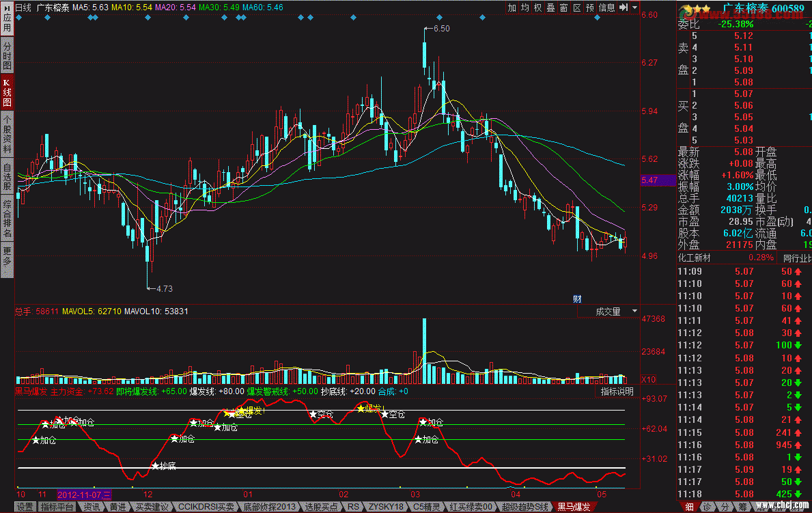Open the 指标平台 tab
812x513 pixels.
click(57, 507)
